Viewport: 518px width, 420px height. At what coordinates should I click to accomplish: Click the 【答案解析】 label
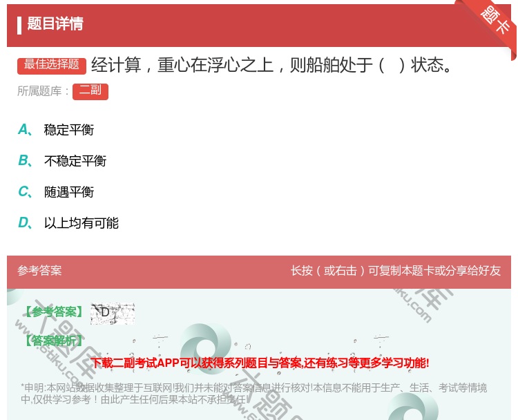tap(54, 341)
